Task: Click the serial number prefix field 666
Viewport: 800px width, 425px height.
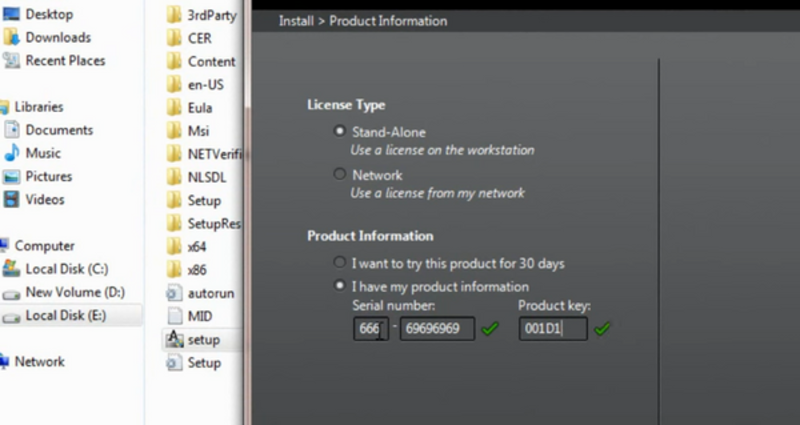Action: point(371,329)
